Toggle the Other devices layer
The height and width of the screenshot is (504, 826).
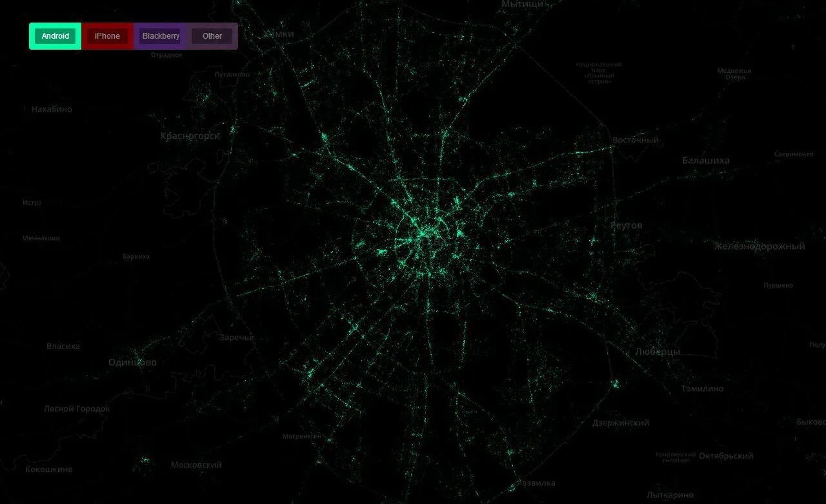[x=212, y=36]
